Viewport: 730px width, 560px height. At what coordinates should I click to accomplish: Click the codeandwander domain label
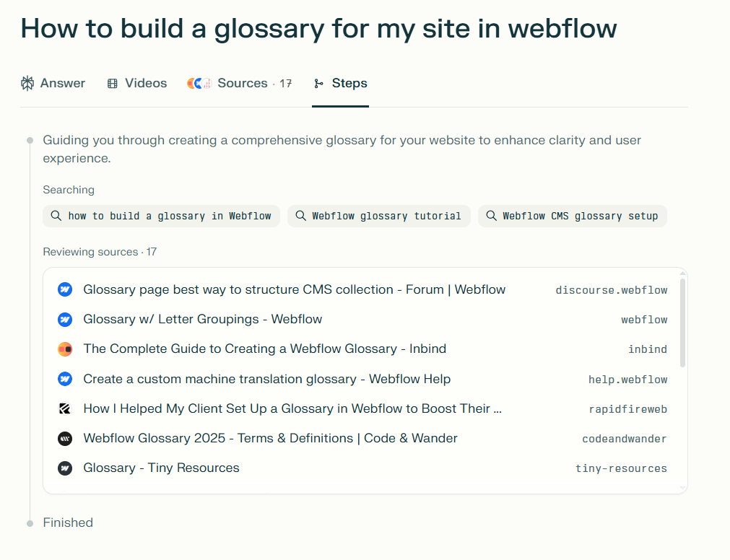(x=624, y=438)
